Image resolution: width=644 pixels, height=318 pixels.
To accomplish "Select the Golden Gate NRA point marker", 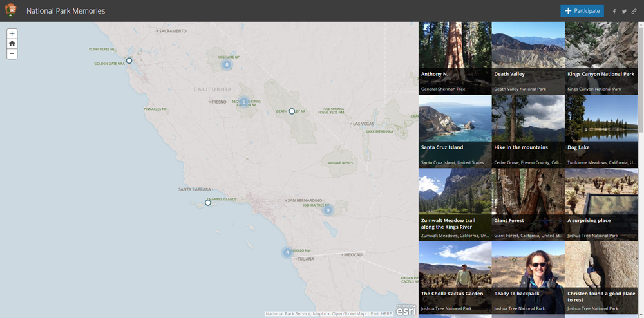I will point(129,61).
